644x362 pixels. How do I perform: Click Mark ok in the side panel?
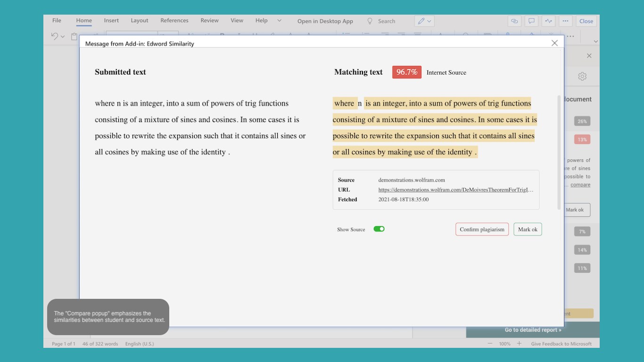[x=577, y=210]
